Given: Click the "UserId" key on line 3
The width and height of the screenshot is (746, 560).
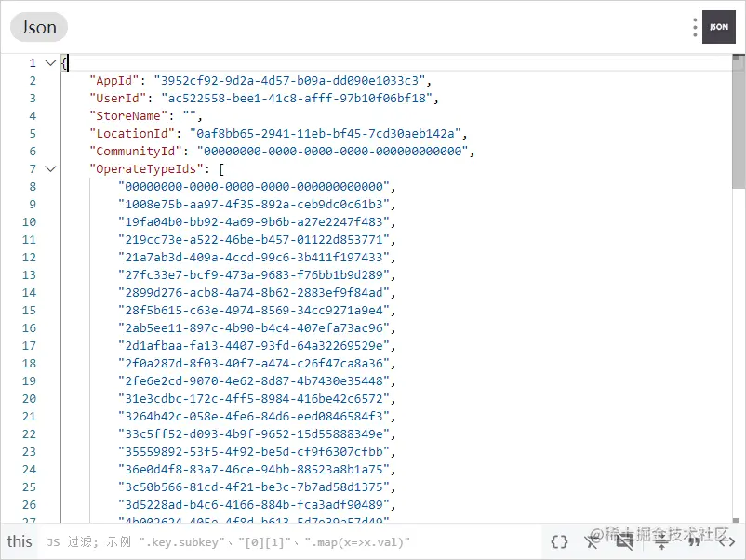Looking at the screenshot, I should click(x=118, y=98).
